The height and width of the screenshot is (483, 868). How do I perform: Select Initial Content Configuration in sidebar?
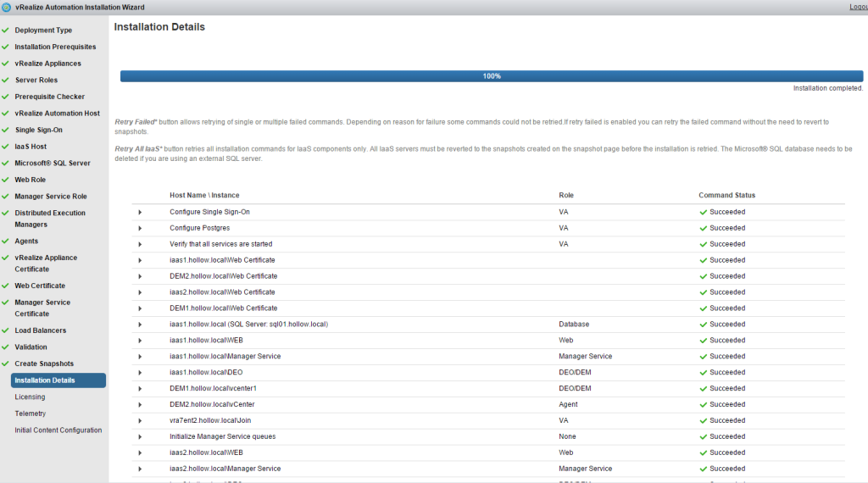pos(58,430)
